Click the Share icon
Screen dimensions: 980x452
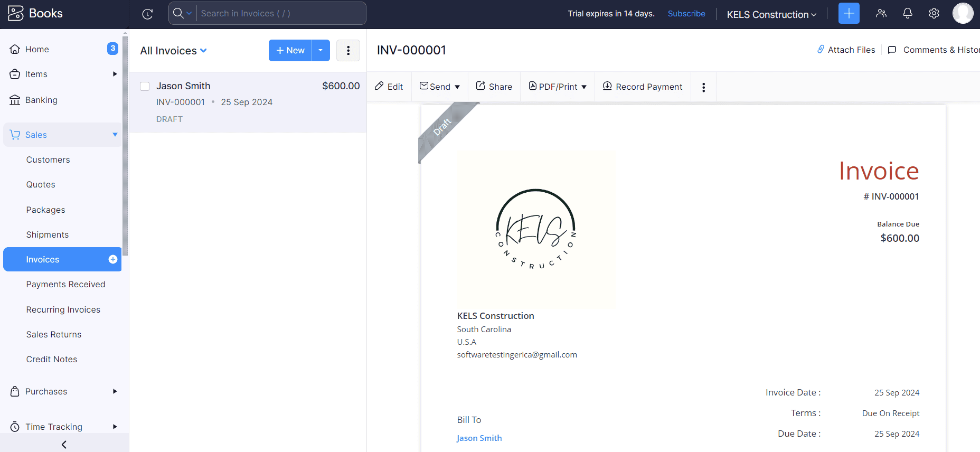[x=480, y=86]
